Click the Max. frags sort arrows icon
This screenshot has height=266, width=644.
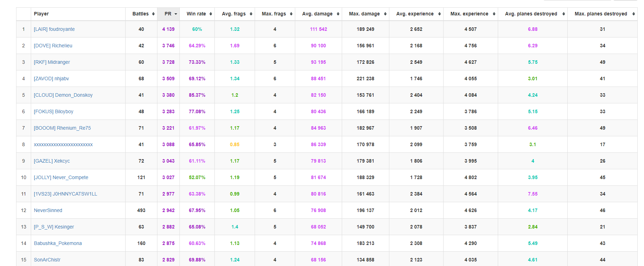click(x=291, y=14)
